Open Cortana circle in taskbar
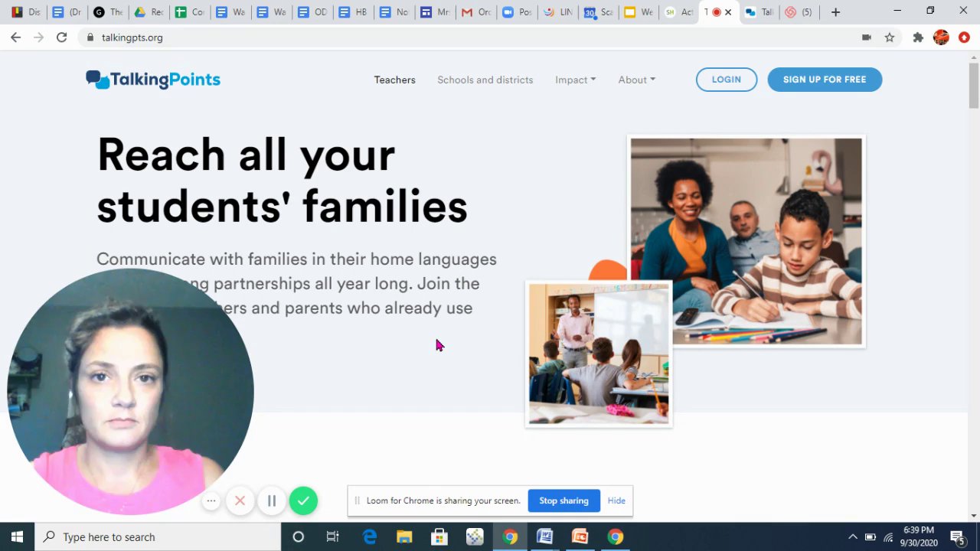This screenshot has height=551, width=980. click(299, 536)
